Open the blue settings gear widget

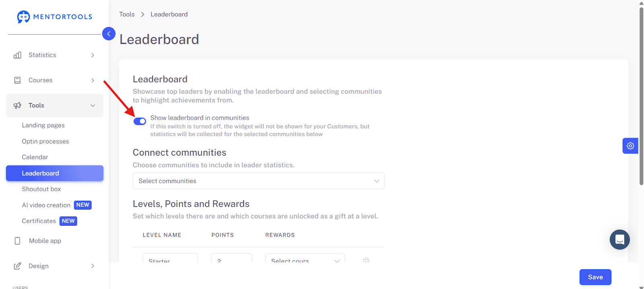point(630,146)
